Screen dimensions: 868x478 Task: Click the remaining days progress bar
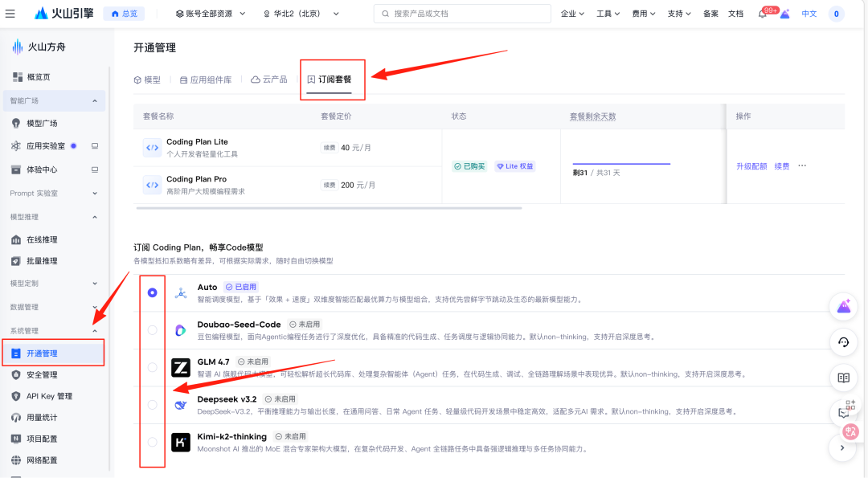pos(621,164)
